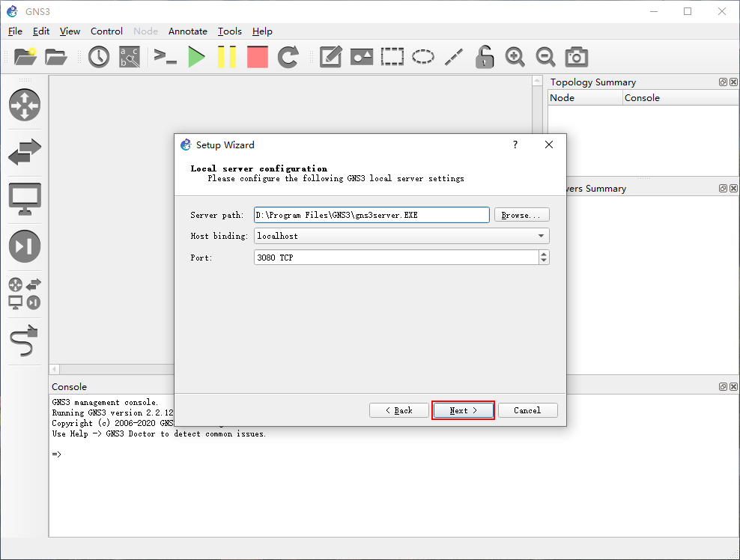Start all nodes with green play icon
740x560 pixels.
[196, 57]
